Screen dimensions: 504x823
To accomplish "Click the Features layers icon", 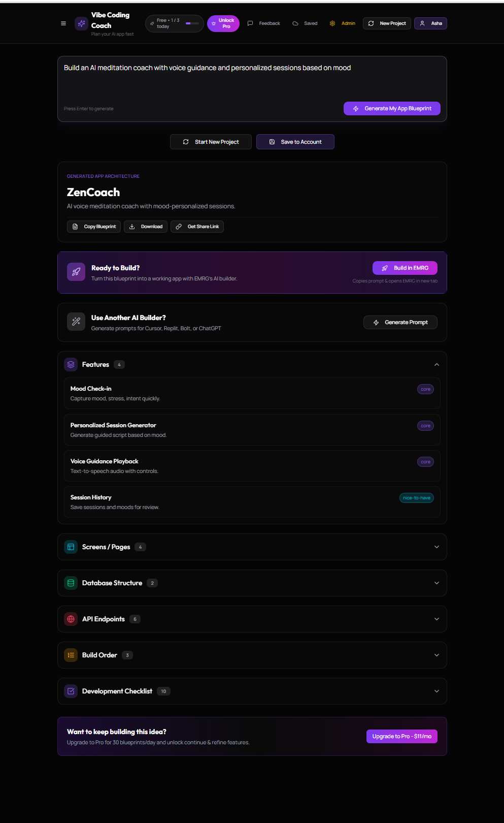I will point(71,365).
